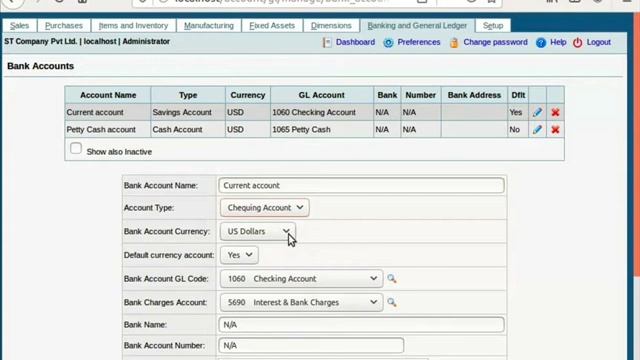Go to the Dimensions tab
The height and width of the screenshot is (360, 640).
click(x=331, y=25)
